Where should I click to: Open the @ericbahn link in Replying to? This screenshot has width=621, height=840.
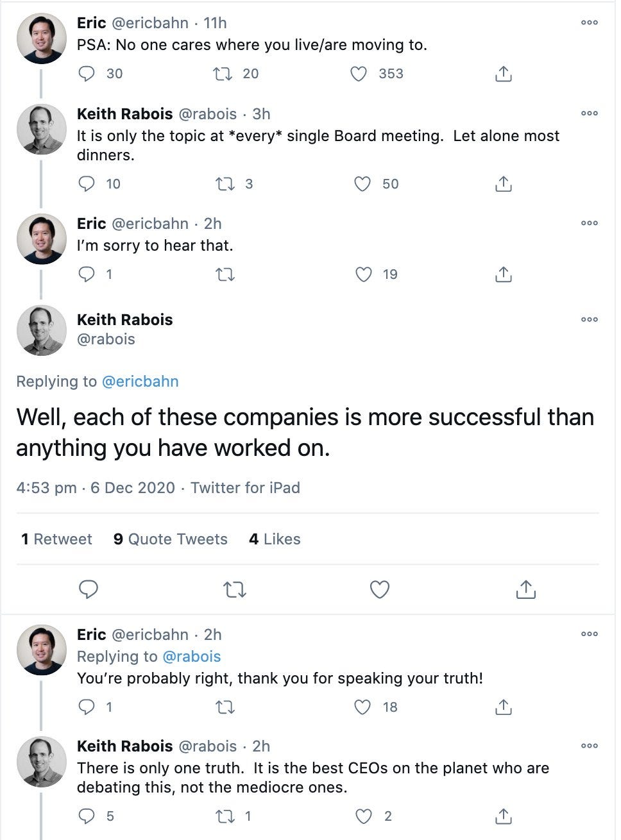pyautogui.click(x=140, y=382)
